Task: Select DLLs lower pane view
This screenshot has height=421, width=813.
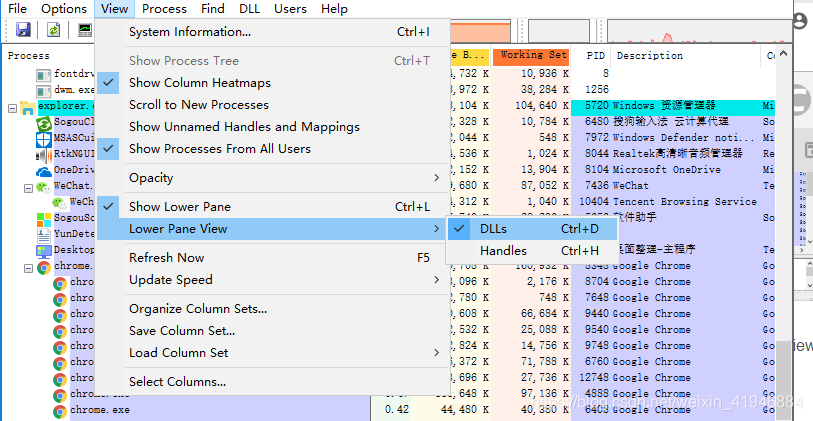Action: 532,229
